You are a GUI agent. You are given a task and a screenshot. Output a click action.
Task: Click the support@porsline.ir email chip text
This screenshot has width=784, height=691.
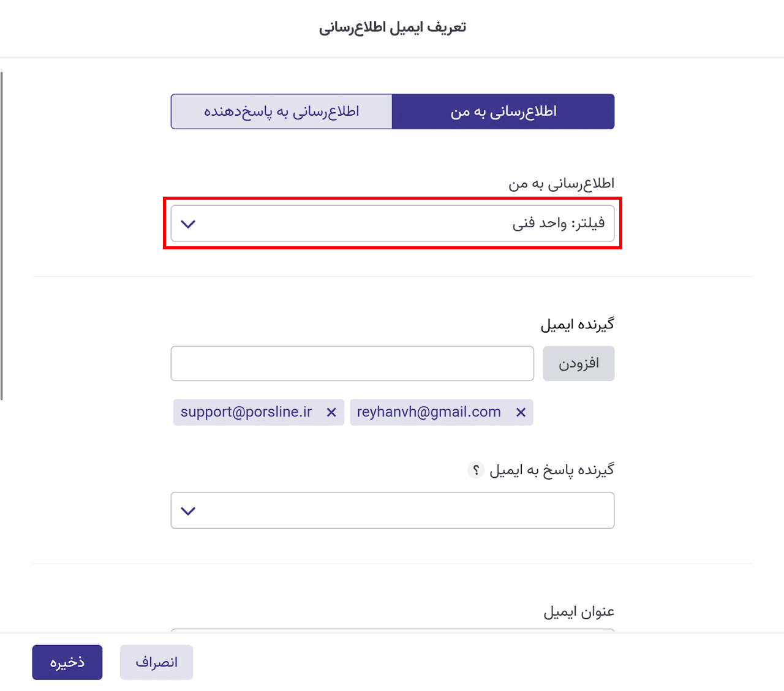point(246,412)
